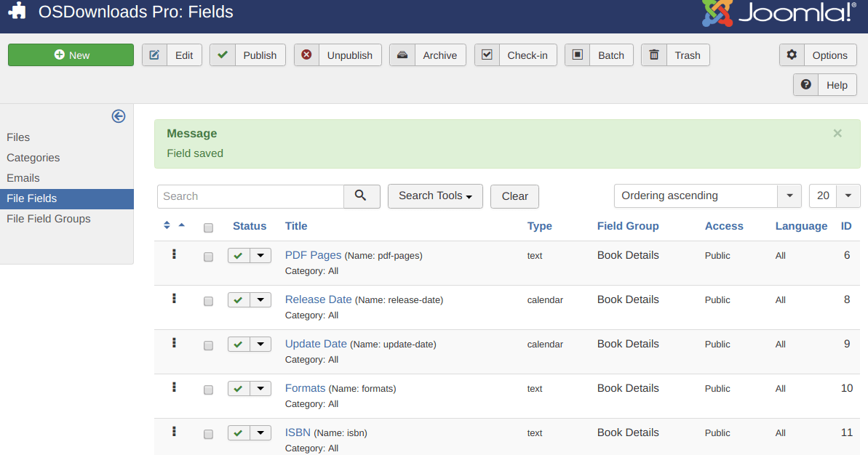Click the puzzle piece component icon

[x=17, y=11]
